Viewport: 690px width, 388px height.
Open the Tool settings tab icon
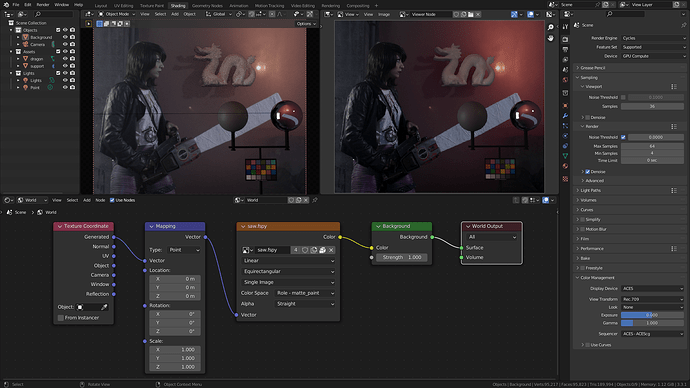(x=565, y=27)
